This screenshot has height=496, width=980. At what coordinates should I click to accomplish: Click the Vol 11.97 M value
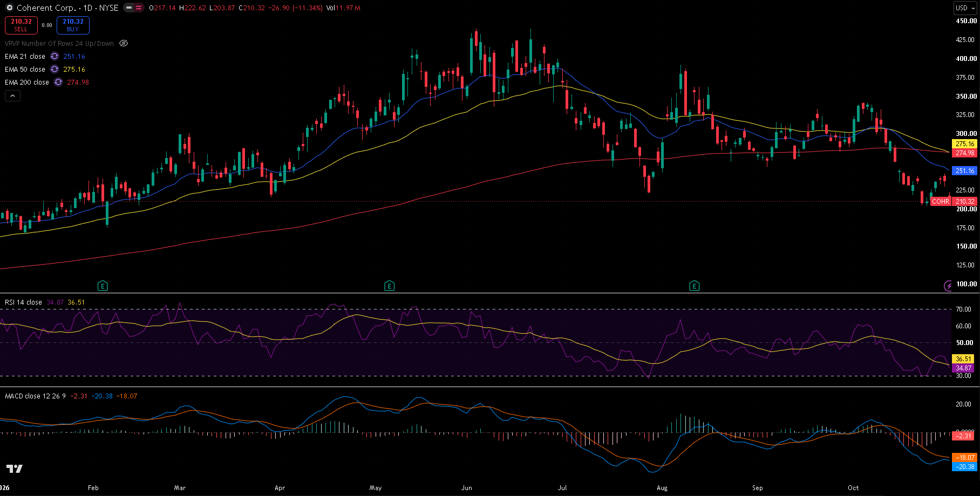tap(343, 8)
